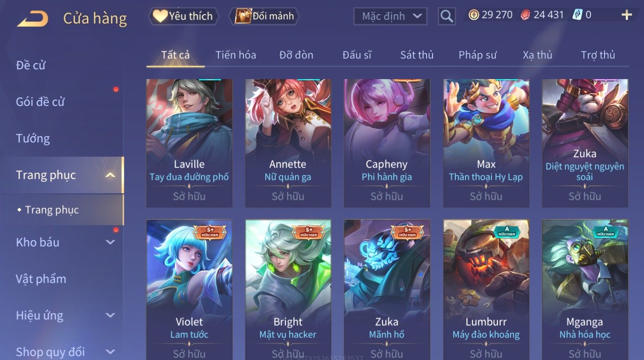The width and height of the screenshot is (644, 360).
Task: Switch to the Sát thủ tab
Action: click(x=417, y=55)
